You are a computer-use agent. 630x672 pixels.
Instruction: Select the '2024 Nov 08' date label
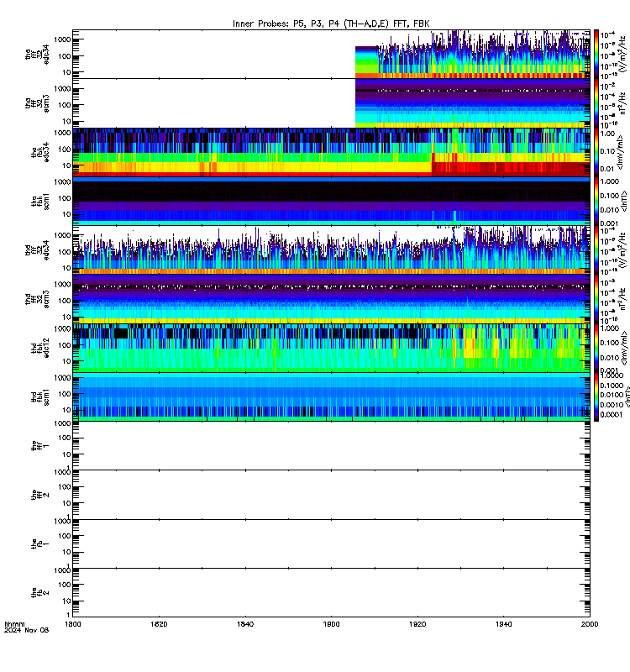27,630
